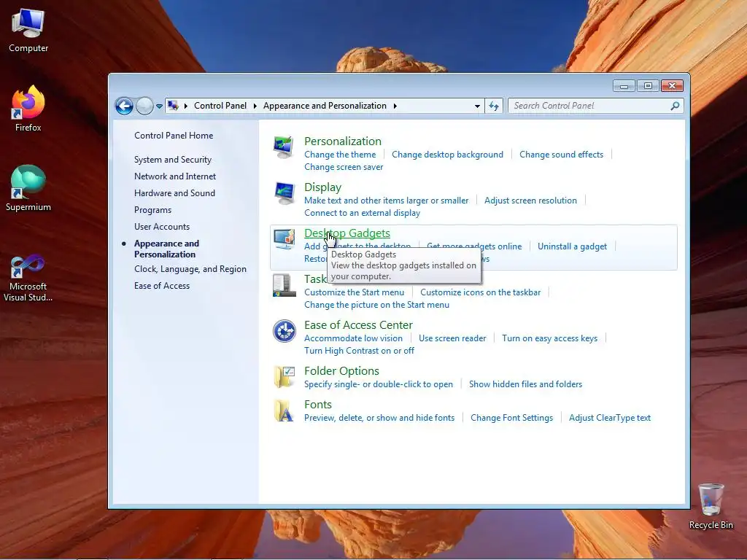This screenshot has width=747, height=560.
Task: Open Hardware and Sound category
Action: [174, 192]
